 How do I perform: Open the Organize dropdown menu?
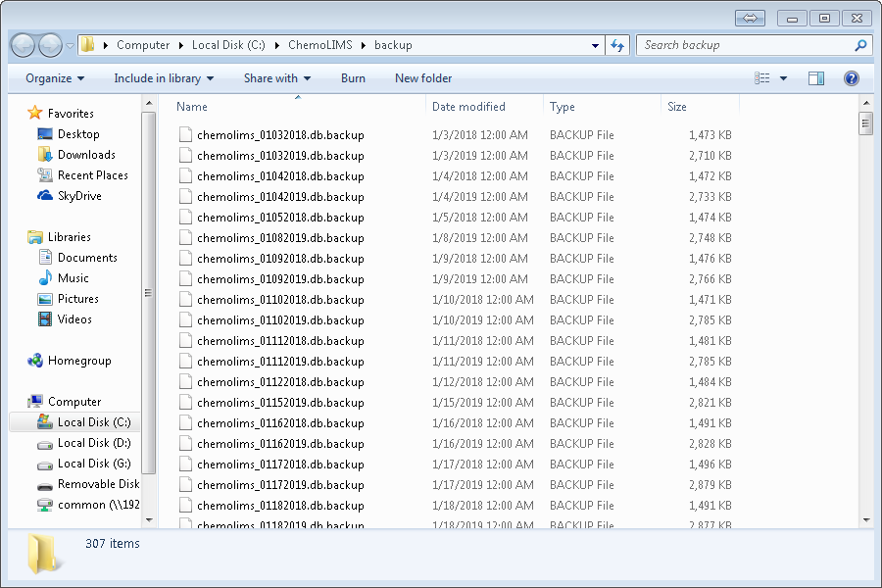55,78
